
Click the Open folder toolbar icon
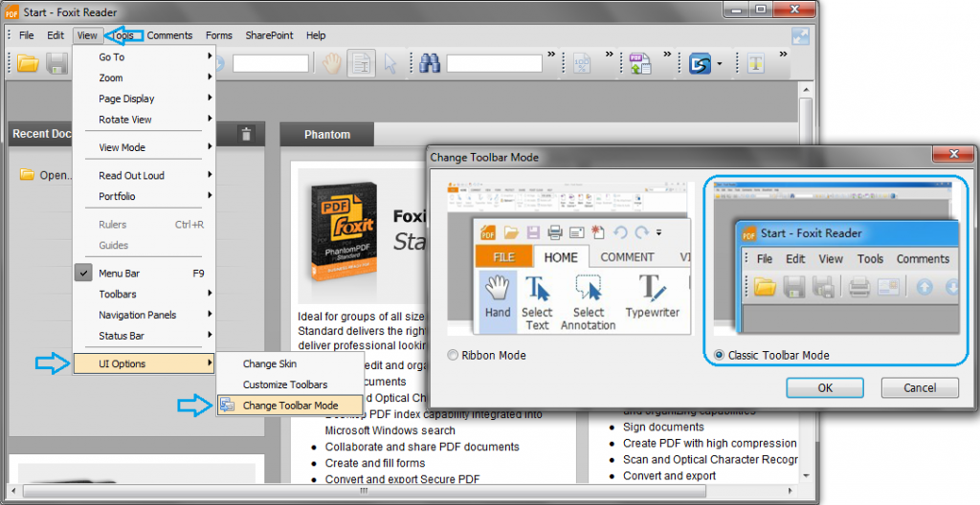click(x=28, y=63)
